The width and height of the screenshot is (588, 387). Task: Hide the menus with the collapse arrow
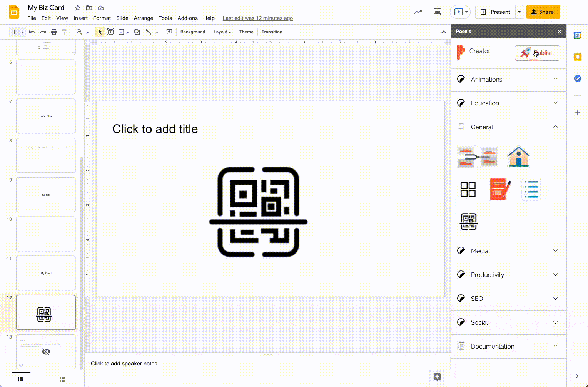pos(444,32)
